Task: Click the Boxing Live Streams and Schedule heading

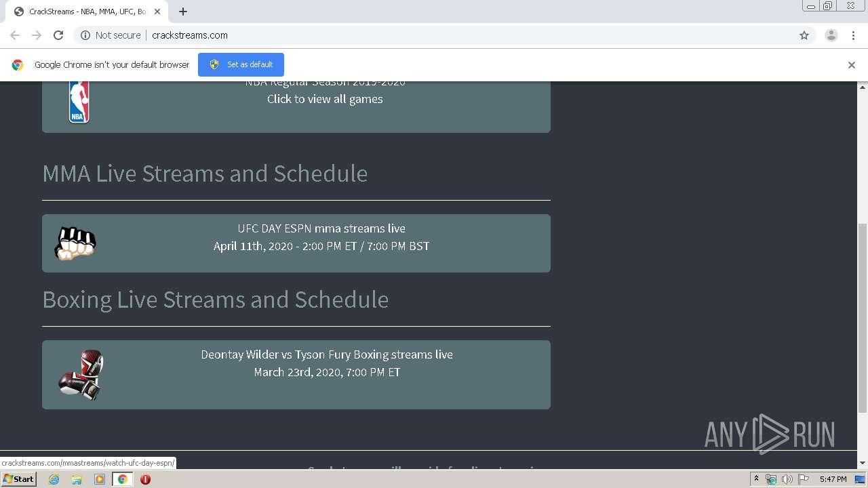Action: point(216,300)
